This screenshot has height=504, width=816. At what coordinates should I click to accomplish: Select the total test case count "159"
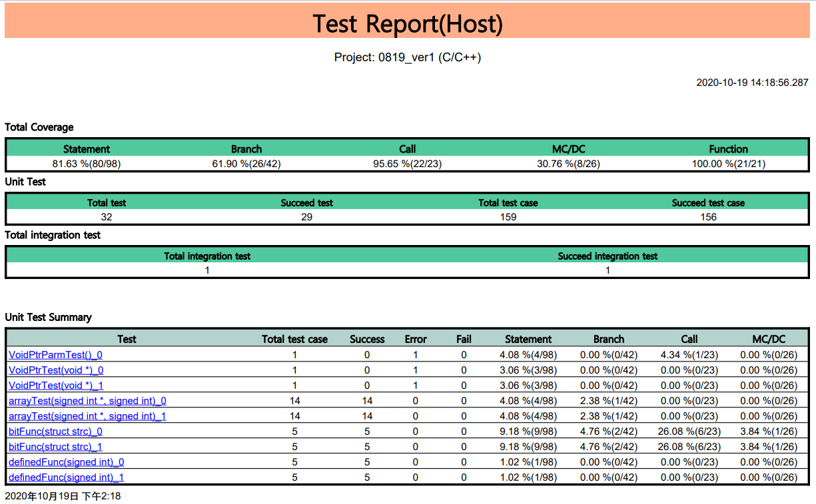[x=508, y=217]
